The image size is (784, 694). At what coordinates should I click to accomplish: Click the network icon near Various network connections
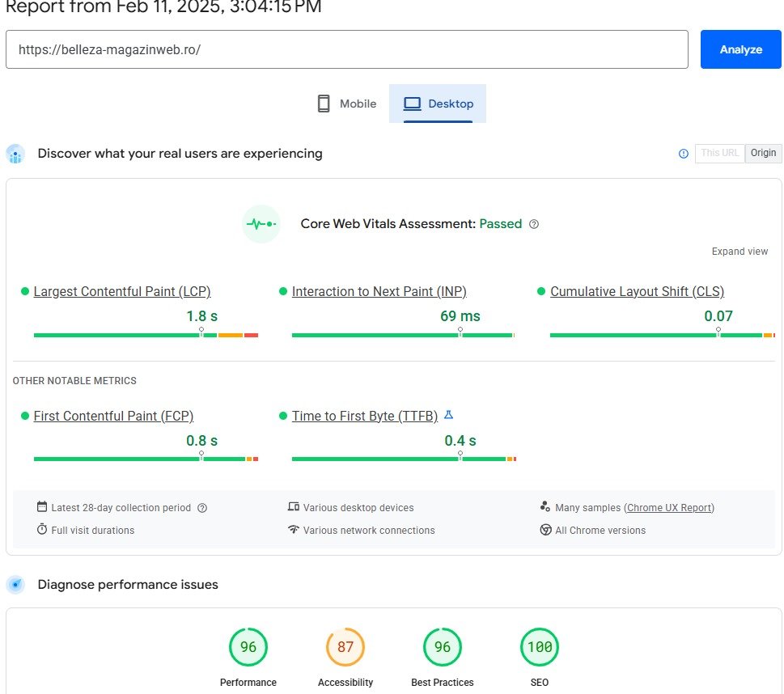pyautogui.click(x=293, y=530)
